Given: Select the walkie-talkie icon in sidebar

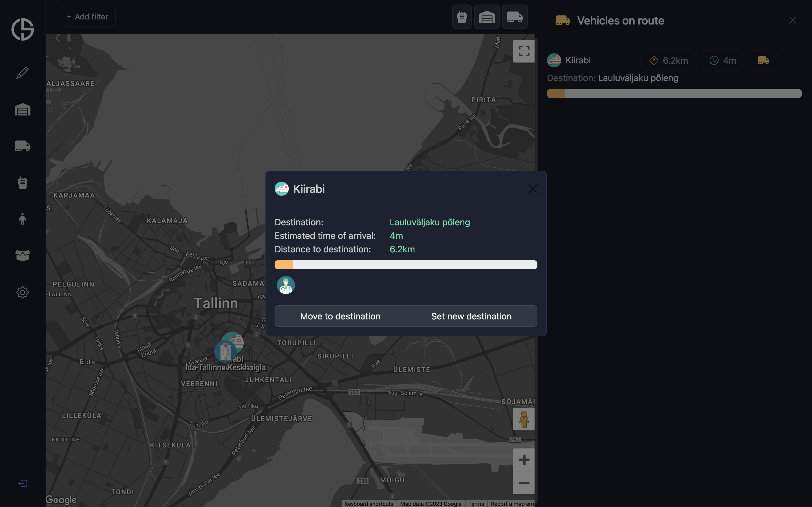Looking at the screenshot, I should [x=23, y=183].
